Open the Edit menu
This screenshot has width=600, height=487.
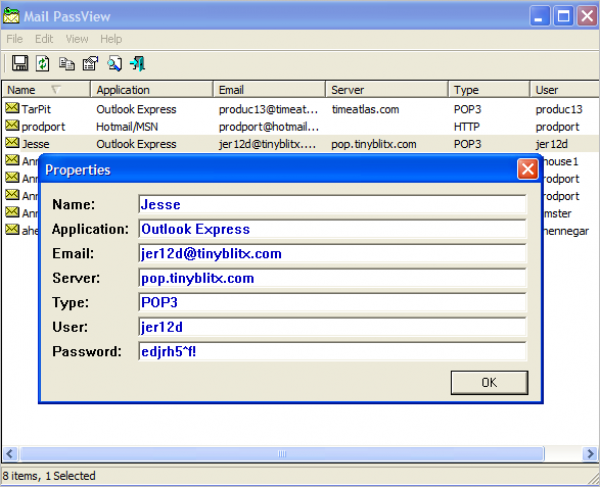click(x=44, y=39)
